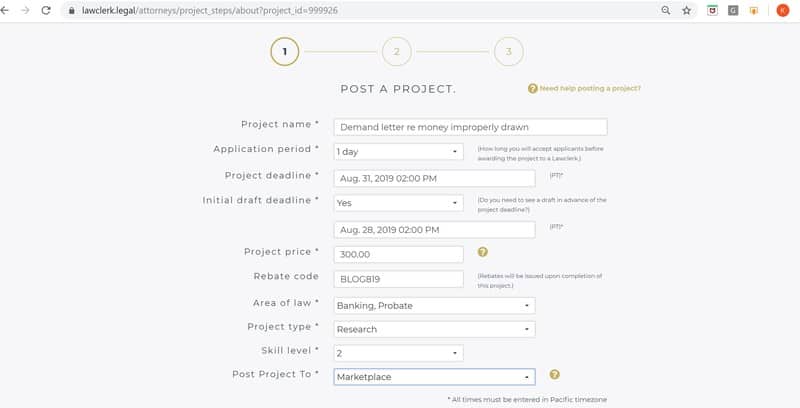Screen dimensions: 800x408
Task: Select the Initial draft deadline Yes dropdown
Action: pos(398,203)
